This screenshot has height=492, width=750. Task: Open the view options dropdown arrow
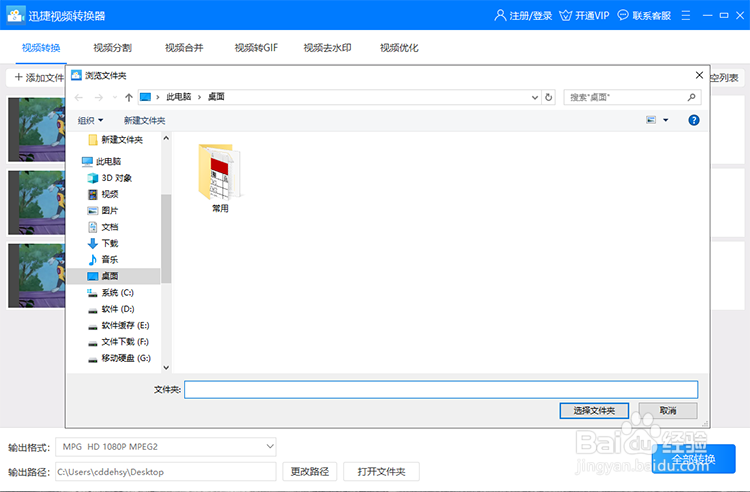tap(665, 120)
